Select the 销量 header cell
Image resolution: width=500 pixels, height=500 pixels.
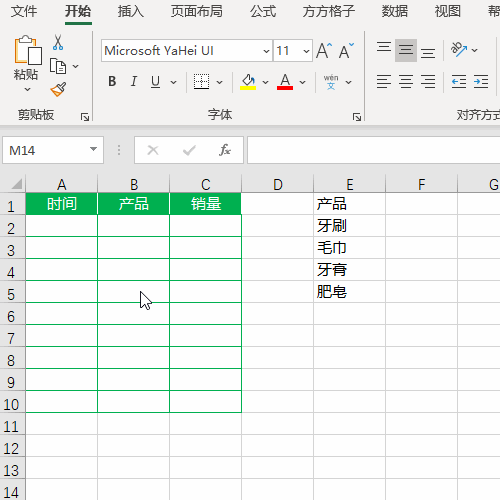pyautogui.click(x=206, y=204)
